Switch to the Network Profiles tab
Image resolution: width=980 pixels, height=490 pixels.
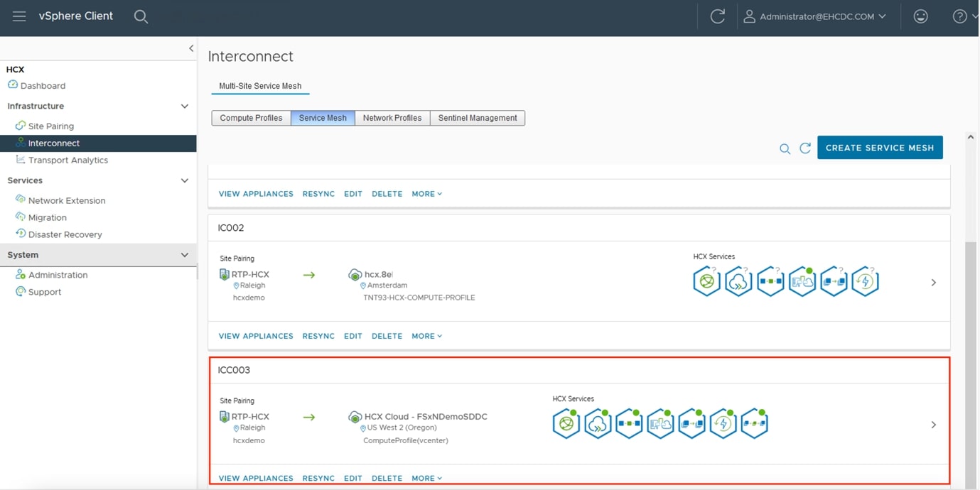click(392, 118)
